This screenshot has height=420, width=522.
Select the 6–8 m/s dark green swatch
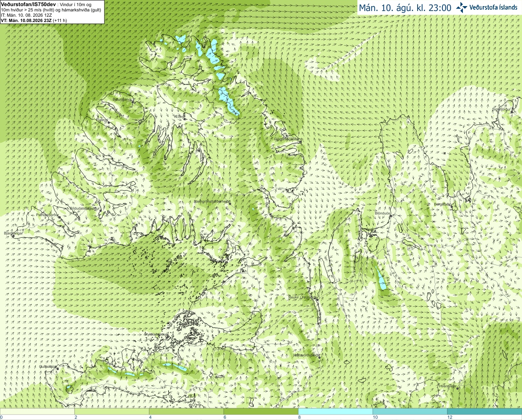click(261, 411)
